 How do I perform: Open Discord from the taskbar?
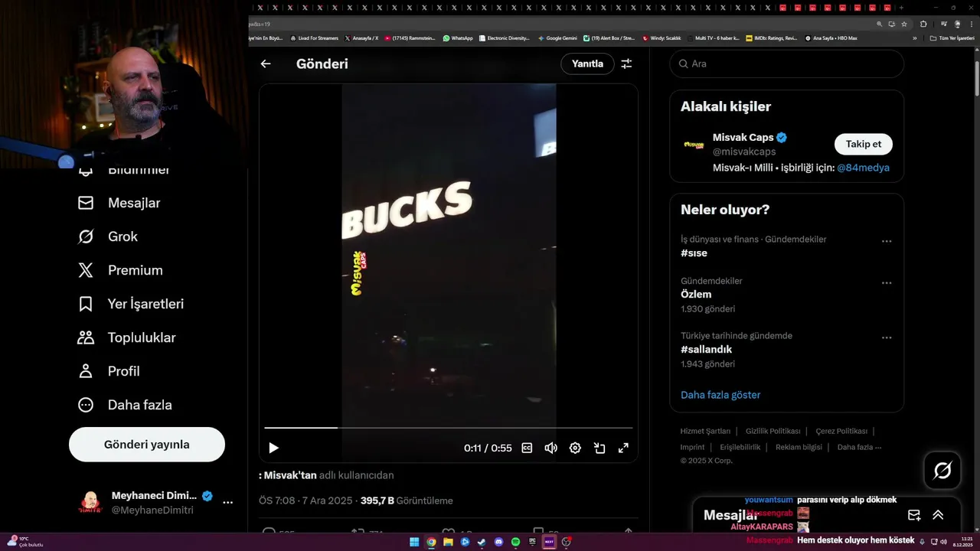point(498,542)
